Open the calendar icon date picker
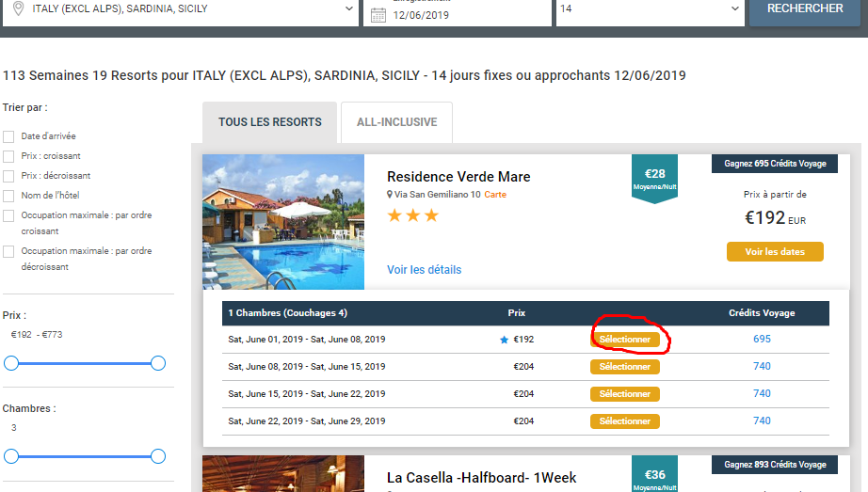 pos(378,15)
